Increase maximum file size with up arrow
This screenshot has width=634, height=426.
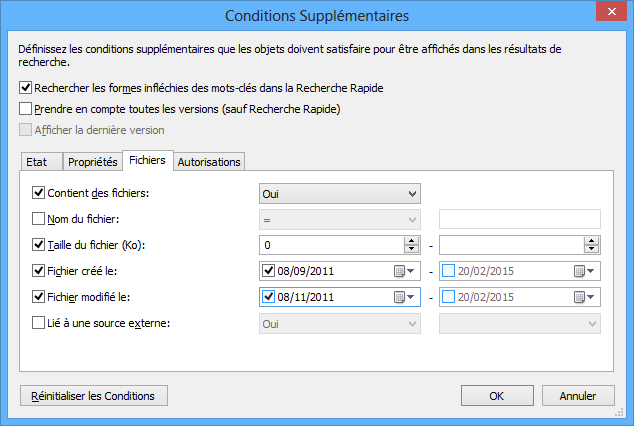[592, 240]
